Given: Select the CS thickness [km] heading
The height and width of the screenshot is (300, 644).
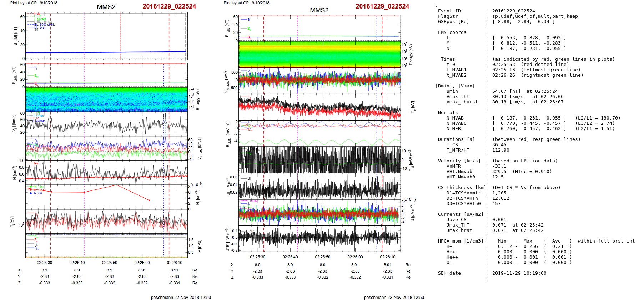Looking at the screenshot, I should click(x=462, y=188).
